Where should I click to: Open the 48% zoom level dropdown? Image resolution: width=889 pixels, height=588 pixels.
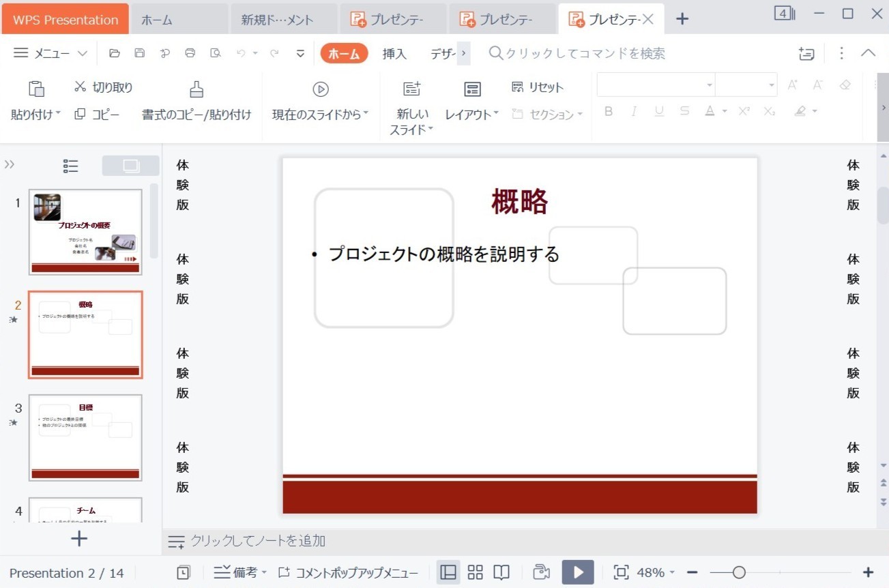[x=672, y=573]
